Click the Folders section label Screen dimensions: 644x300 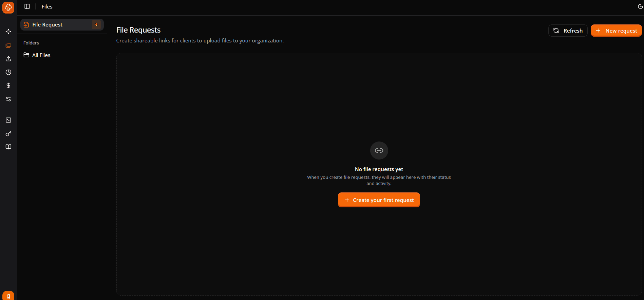(x=31, y=43)
